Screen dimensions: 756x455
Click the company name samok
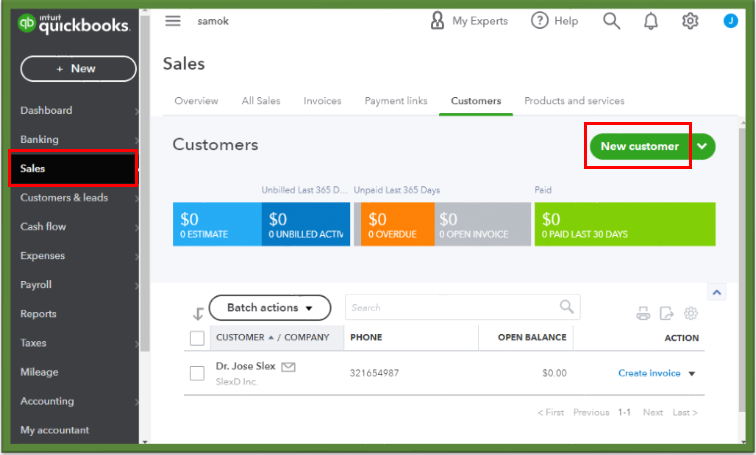tap(213, 21)
